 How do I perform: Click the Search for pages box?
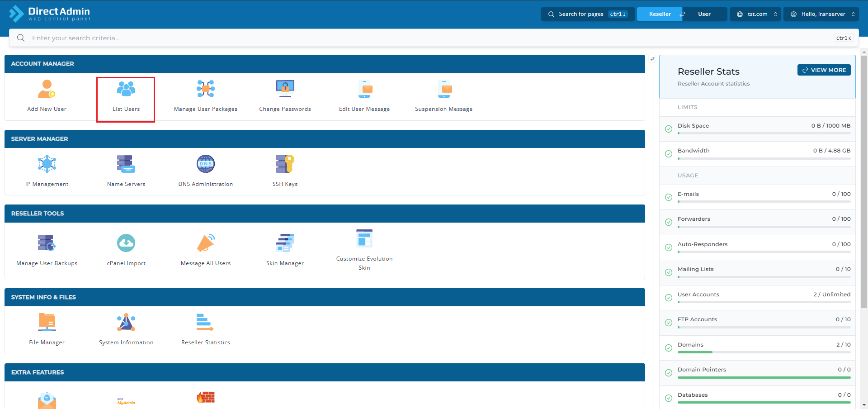(587, 14)
